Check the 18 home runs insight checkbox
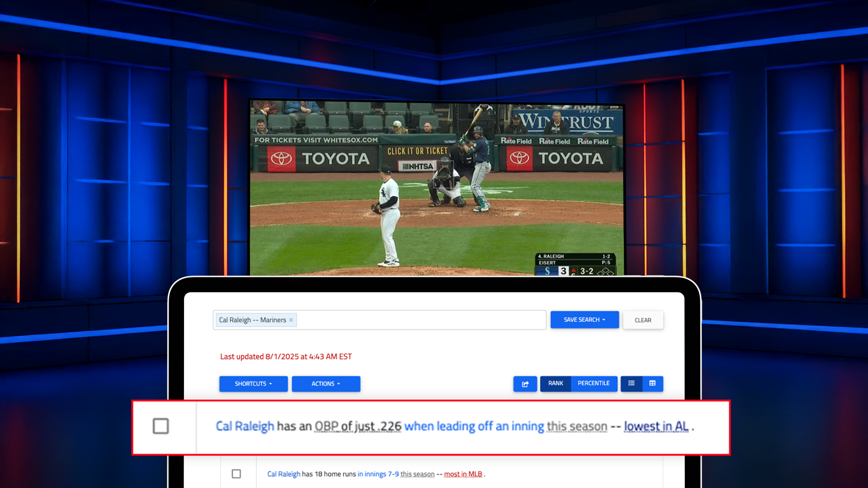The image size is (868, 488). pos(236,474)
